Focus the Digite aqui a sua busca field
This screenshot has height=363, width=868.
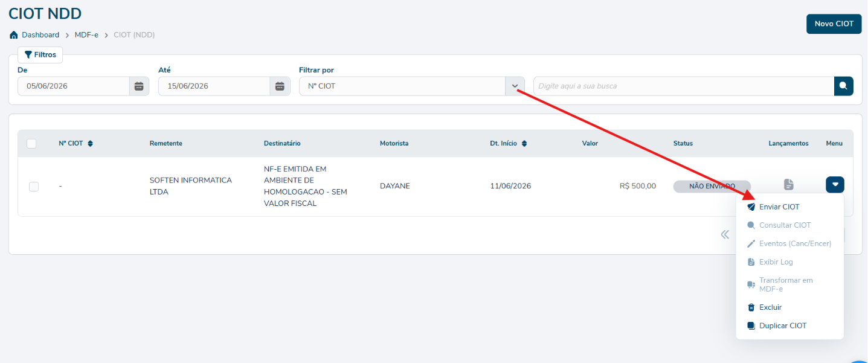pyautogui.click(x=684, y=86)
